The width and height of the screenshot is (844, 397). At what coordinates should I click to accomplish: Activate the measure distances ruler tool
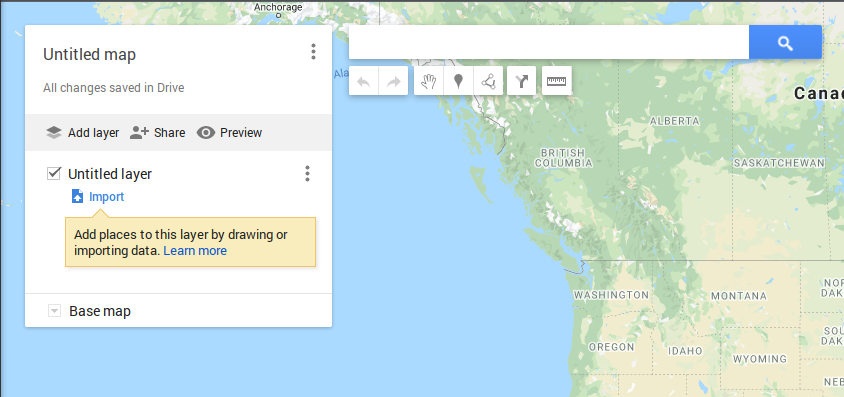coord(557,81)
